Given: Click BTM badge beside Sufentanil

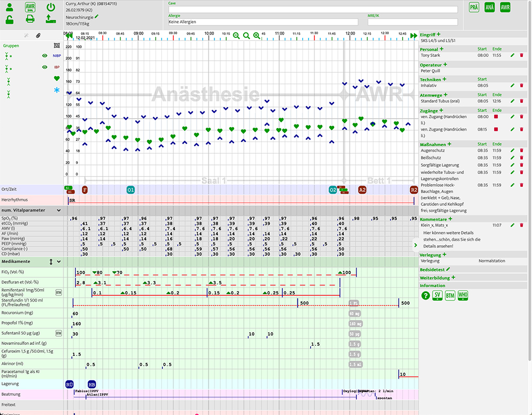Looking at the screenshot, I should (59, 334).
